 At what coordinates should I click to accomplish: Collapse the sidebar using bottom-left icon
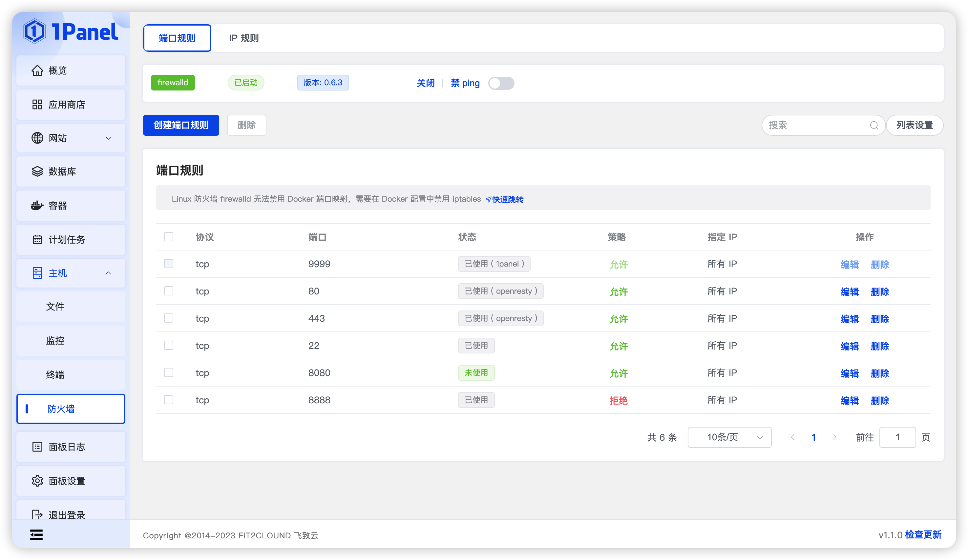(x=36, y=535)
